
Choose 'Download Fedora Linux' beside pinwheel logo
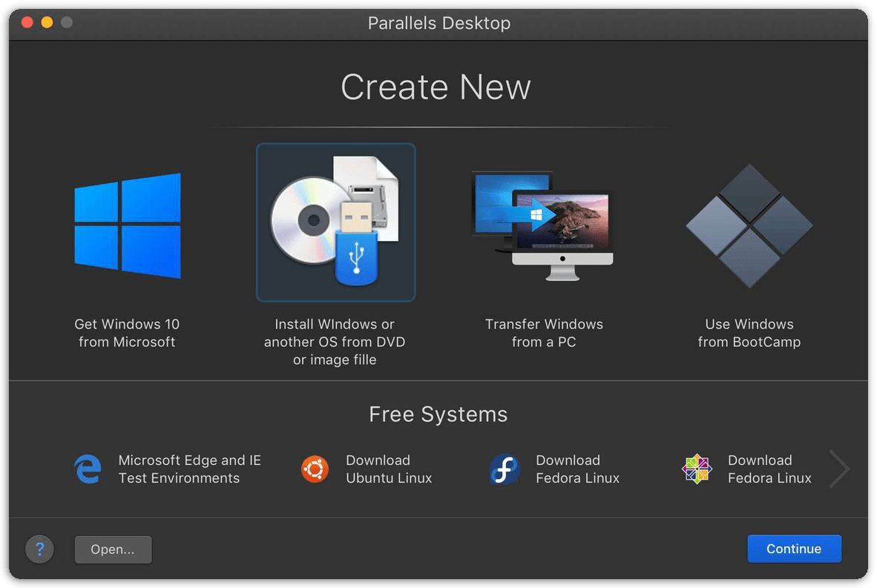(769, 469)
